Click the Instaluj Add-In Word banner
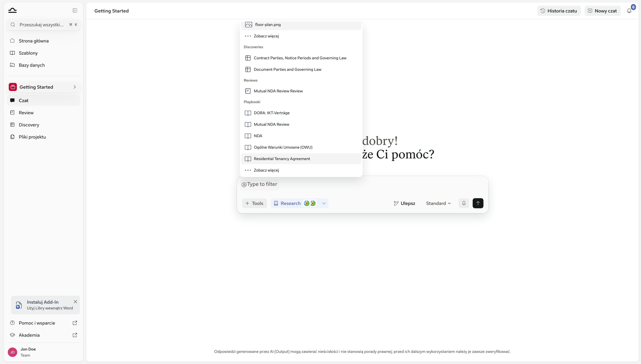 45,305
